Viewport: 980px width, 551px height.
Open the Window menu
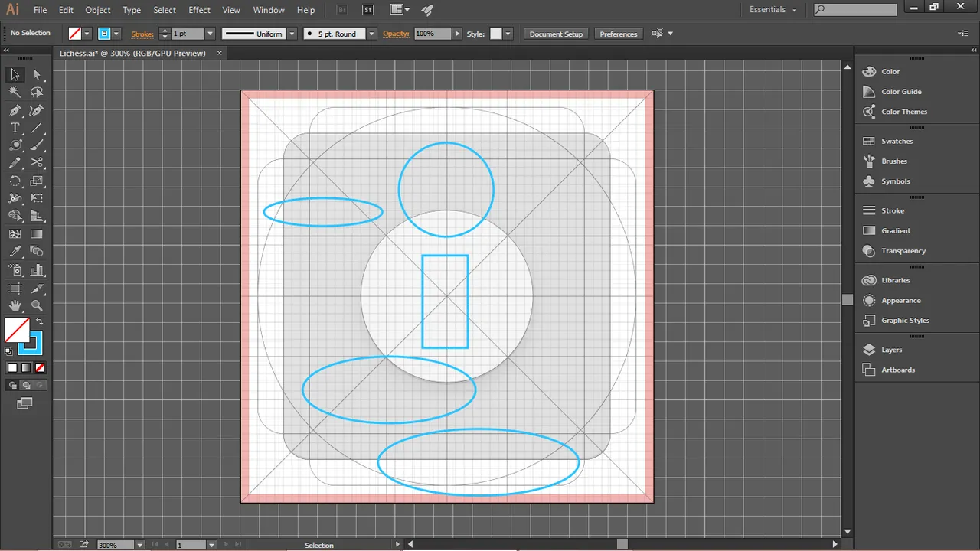(x=269, y=10)
